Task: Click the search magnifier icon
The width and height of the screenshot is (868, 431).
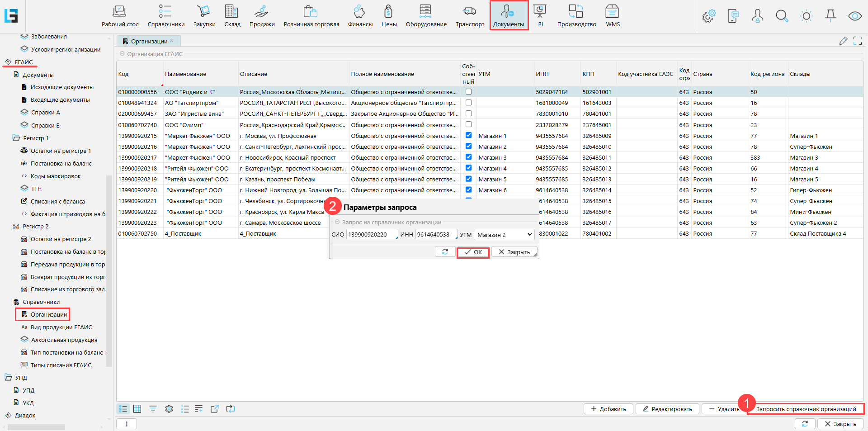Action: [x=782, y=16]
